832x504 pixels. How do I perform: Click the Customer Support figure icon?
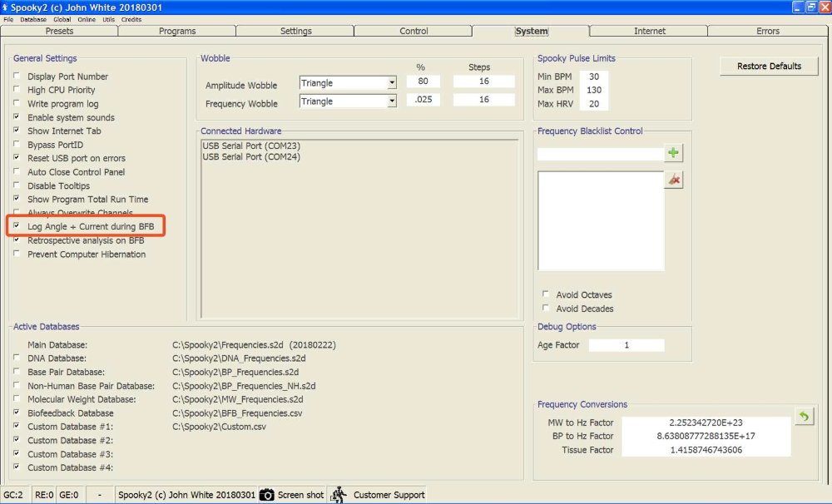(x=339, y=495)
